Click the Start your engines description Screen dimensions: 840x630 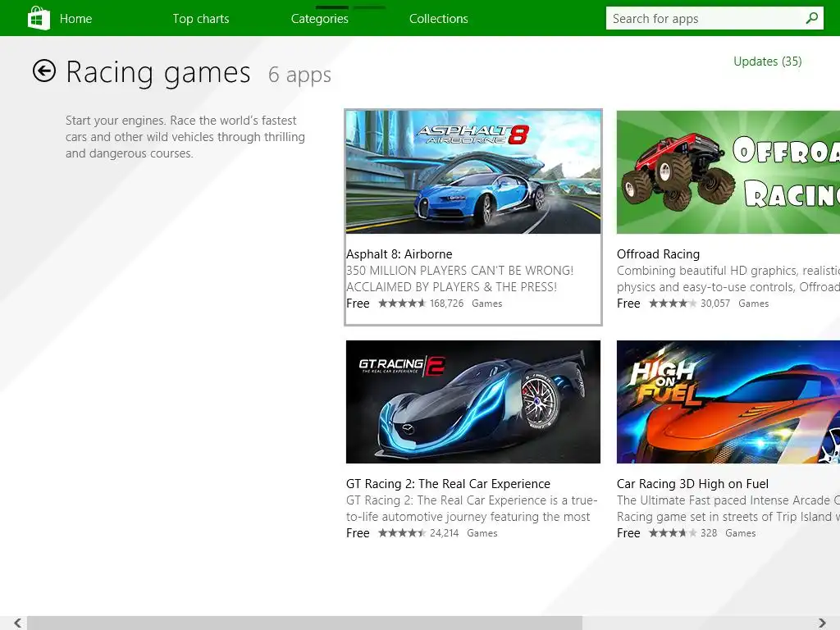[x=185, y=137]
